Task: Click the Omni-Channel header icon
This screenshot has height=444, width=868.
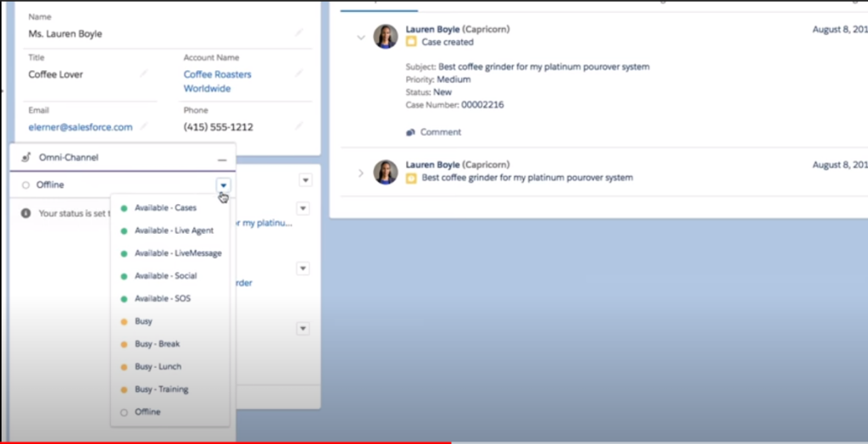Action: pyautogui.click(x=25, y=158)
